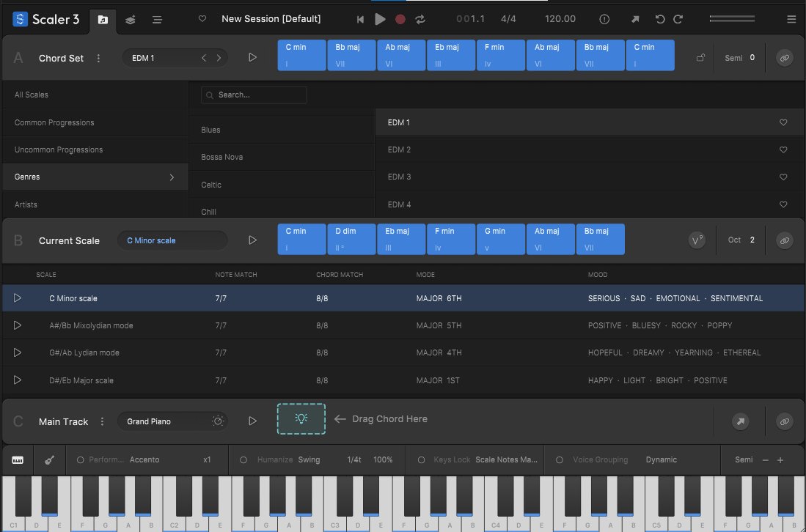Image resolution: width=806 pixels, height=532 pixels.
Task: Click the export arrow icon in top bar
Action: (635, 20)
